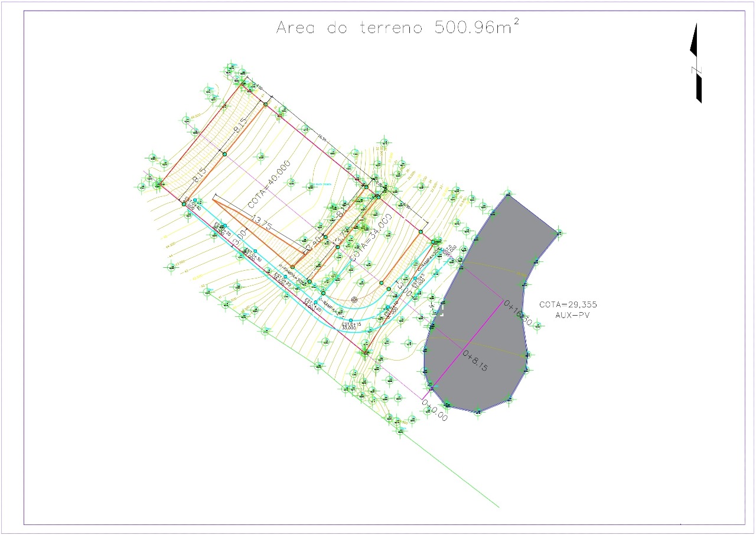This screenshot has width=756, height=535.
Task: Select the 0+16.50 station label
Action: coord(518,312)
